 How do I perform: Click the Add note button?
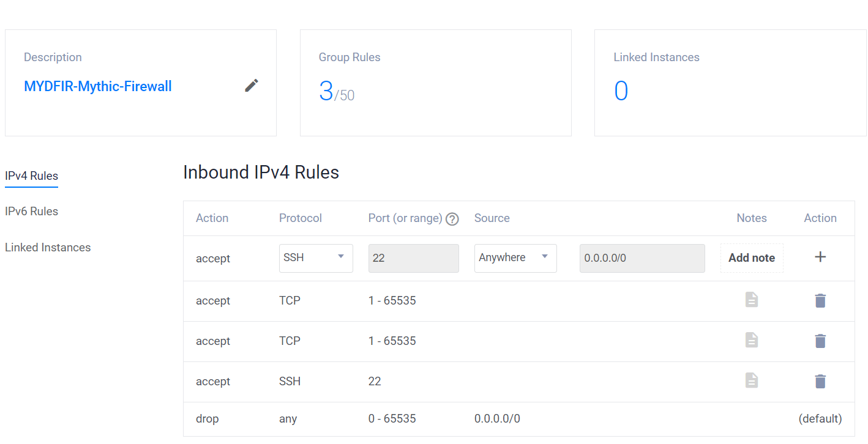pos(752,258)
